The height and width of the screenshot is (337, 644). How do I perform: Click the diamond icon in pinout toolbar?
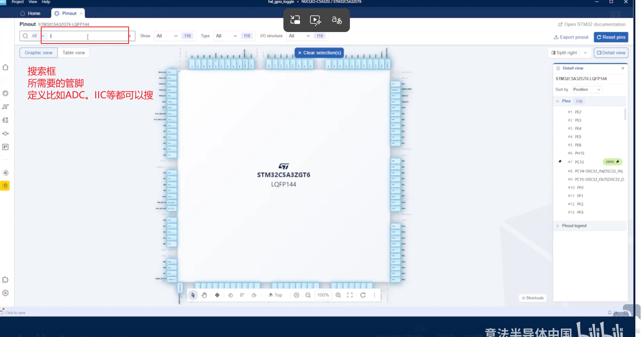(217, 295)
